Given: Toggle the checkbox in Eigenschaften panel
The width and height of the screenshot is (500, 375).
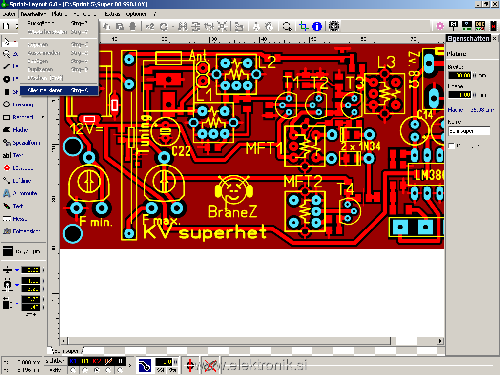Looking at the screenshot, I should [451, 146].
